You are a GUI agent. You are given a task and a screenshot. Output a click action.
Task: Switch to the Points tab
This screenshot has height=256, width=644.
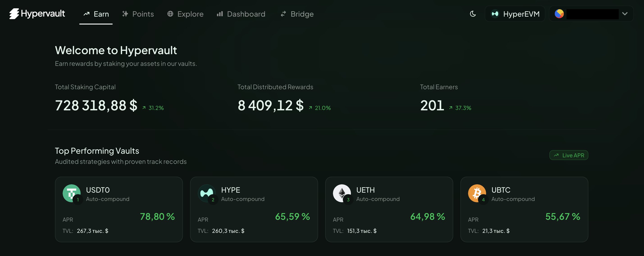(138, 14)
